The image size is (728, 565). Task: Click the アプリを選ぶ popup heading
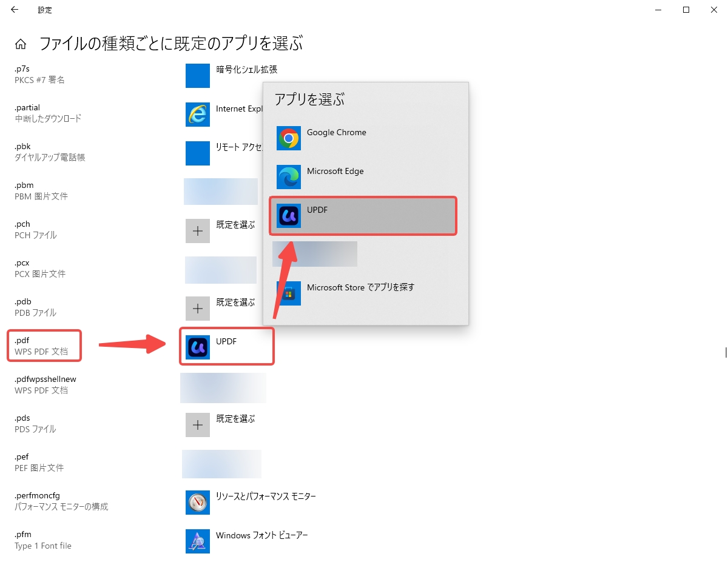pyautogui.click(x=309, y=100)
